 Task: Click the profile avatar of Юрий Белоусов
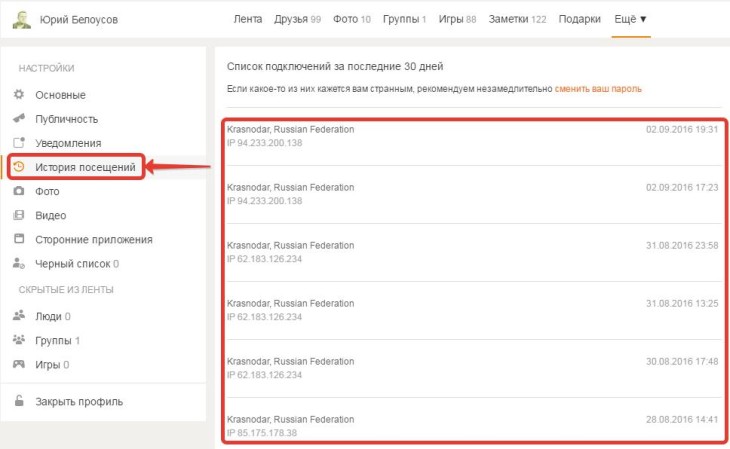coord(21,20)
